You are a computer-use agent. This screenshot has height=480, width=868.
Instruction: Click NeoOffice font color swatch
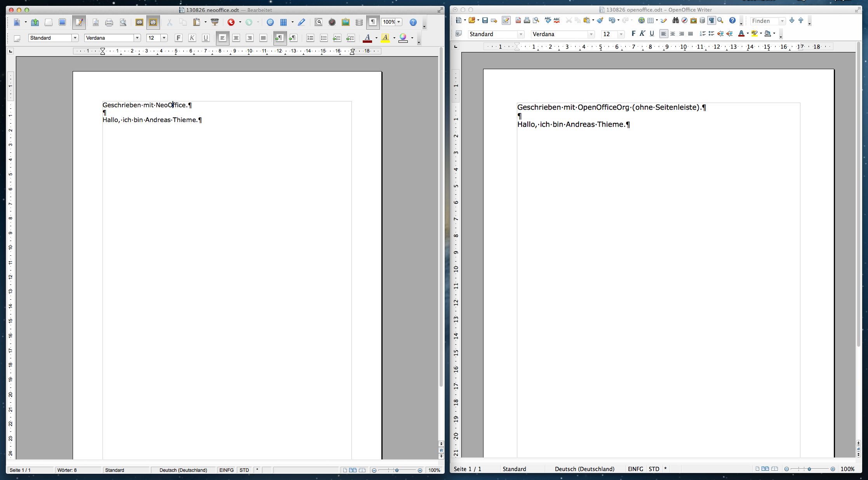(x=367, y=38)
